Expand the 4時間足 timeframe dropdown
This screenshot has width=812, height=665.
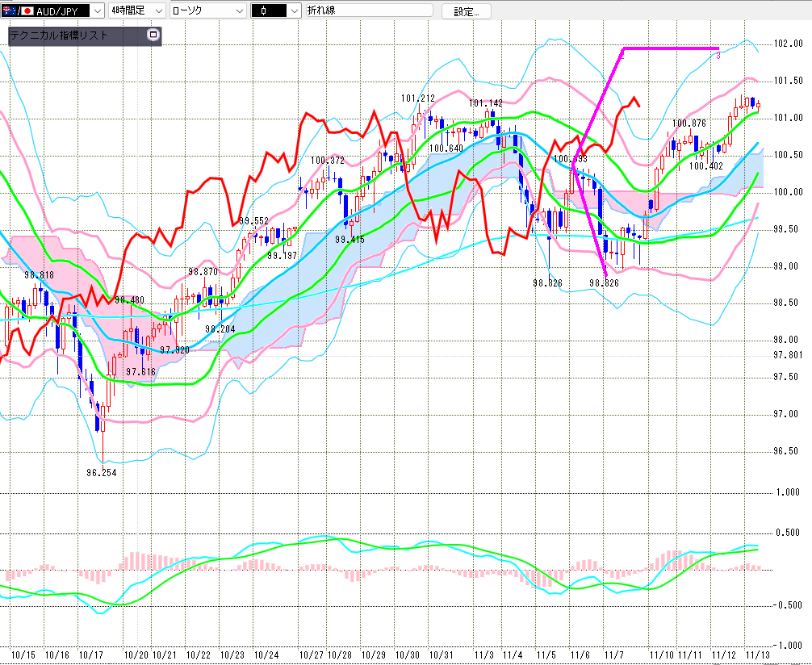click(x=157, y=11)
